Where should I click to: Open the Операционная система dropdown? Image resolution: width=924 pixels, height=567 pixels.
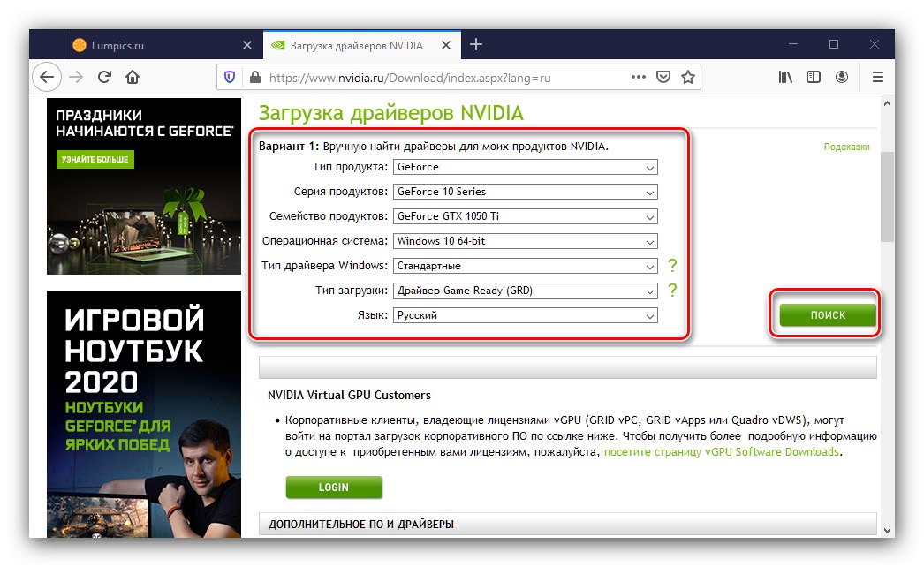pyautogui.click(x=525, y=241)
